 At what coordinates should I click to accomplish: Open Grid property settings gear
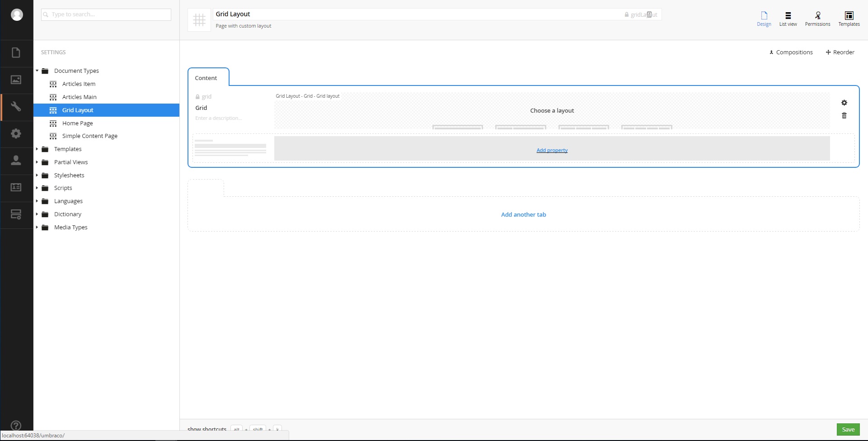[x=844, y=103]
